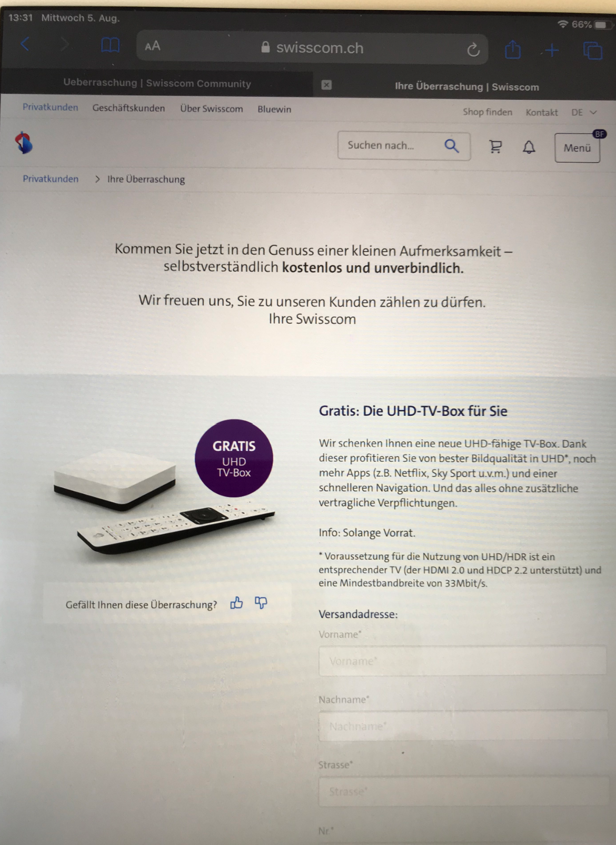
Task: Click into the Vorname input field
Action: pyautogui.click(x=462, y=661)
